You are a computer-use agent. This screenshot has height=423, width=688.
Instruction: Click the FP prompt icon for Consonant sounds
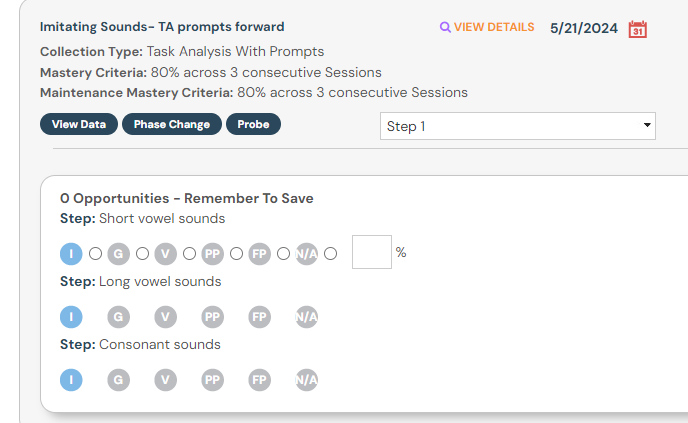260,380
